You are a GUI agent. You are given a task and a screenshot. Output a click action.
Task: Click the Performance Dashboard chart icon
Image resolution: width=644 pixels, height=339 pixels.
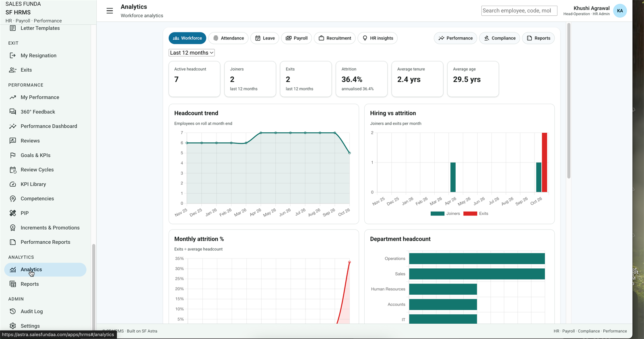[x=13, y=126]
